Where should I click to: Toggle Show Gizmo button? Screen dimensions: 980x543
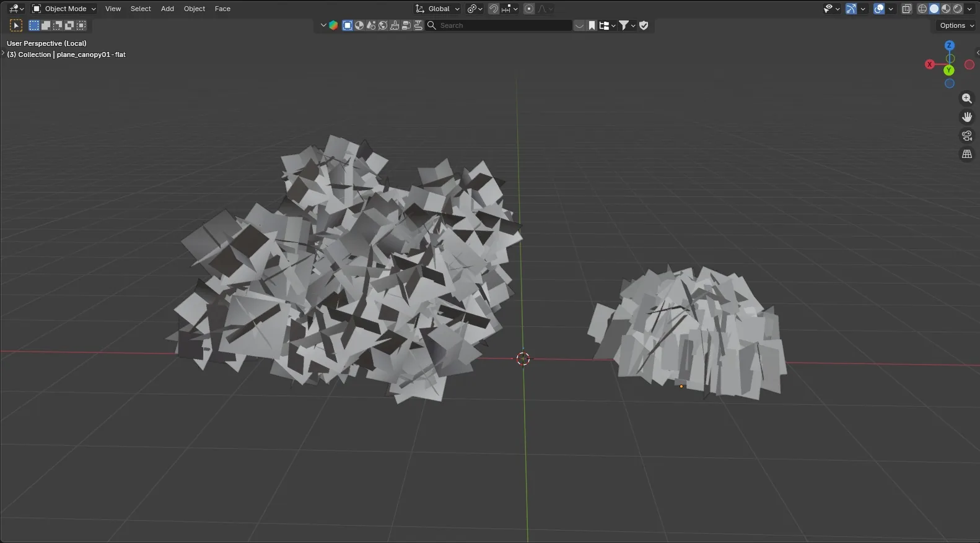point(851,9)
